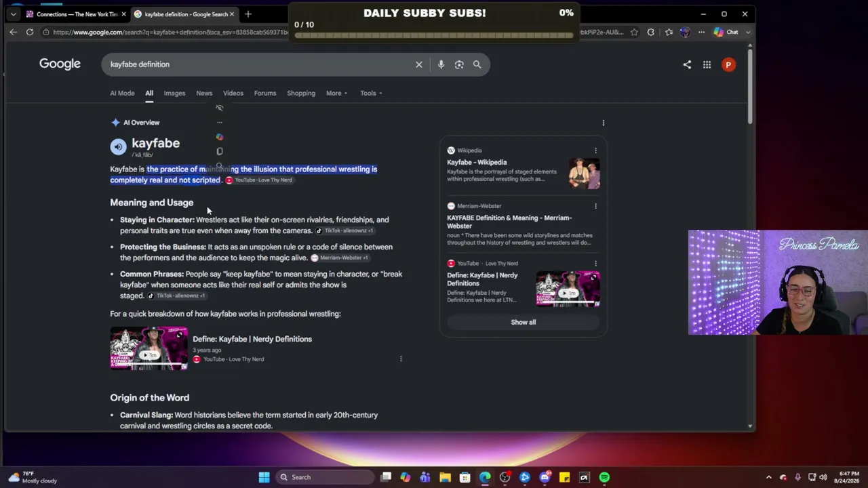Close the kayfabe definition browser tab
The image size is (868, 488).
[x=232, y=14]
